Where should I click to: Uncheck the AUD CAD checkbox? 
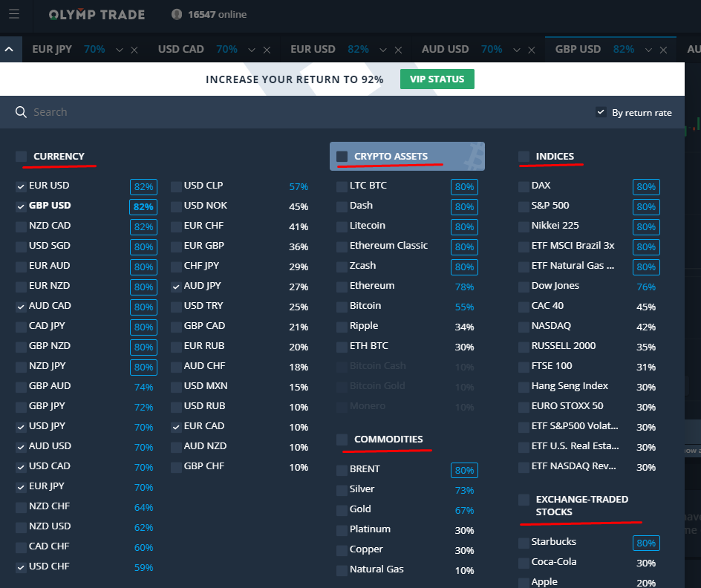click(21, 307)
